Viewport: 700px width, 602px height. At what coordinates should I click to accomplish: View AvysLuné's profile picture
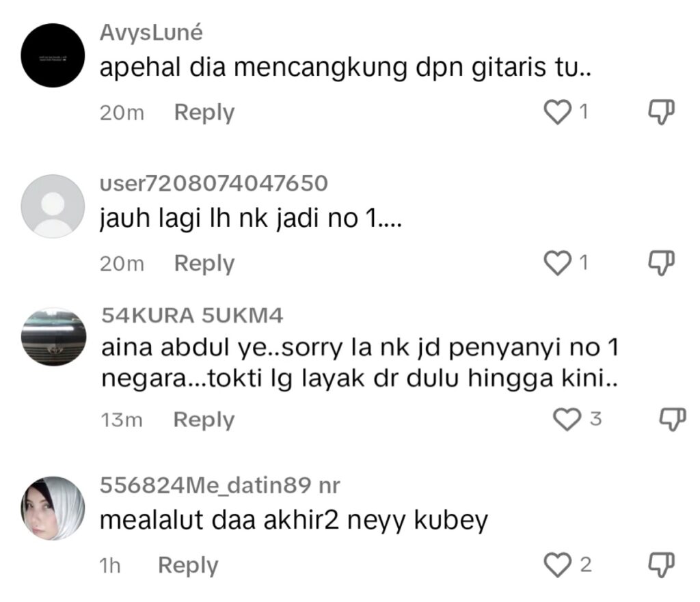(x=53, y=51)
